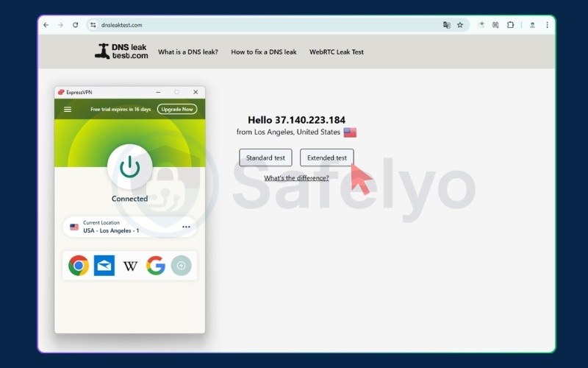
Task: Bookmark this page with the star icon
Action: click(460, 25)
